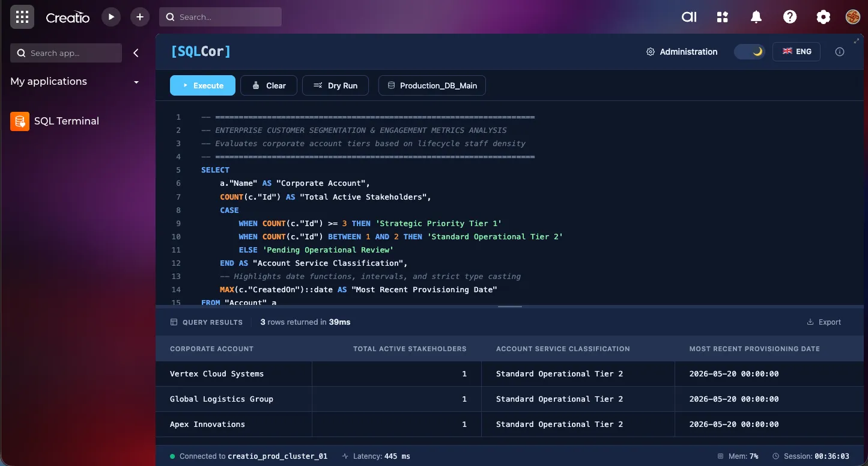Open system settings gear icon
868x466 pixels.
coord(824,17)
